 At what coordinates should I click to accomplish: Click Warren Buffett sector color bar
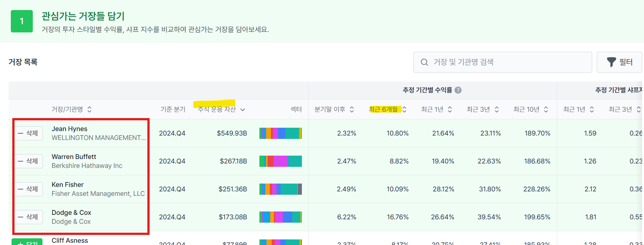[x=281, y=161]
